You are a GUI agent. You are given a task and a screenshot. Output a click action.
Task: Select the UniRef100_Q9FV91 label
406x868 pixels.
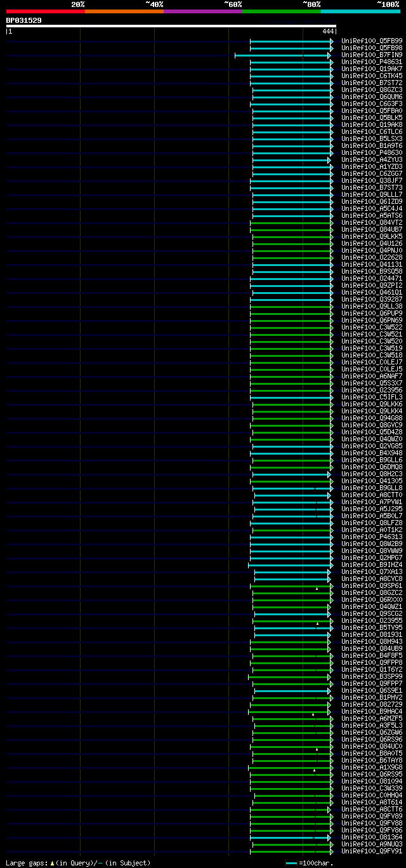pyautogui.click(x=372, y=851)
